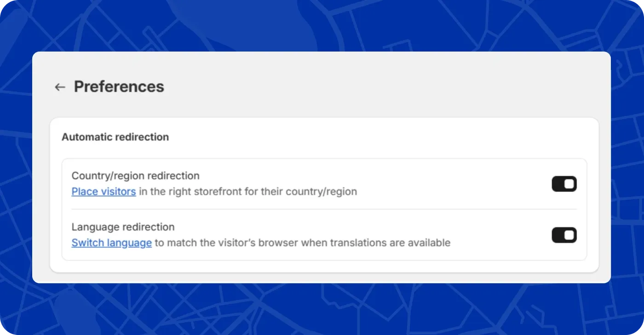Click the Preferences page title

click(x=119, y=87)
